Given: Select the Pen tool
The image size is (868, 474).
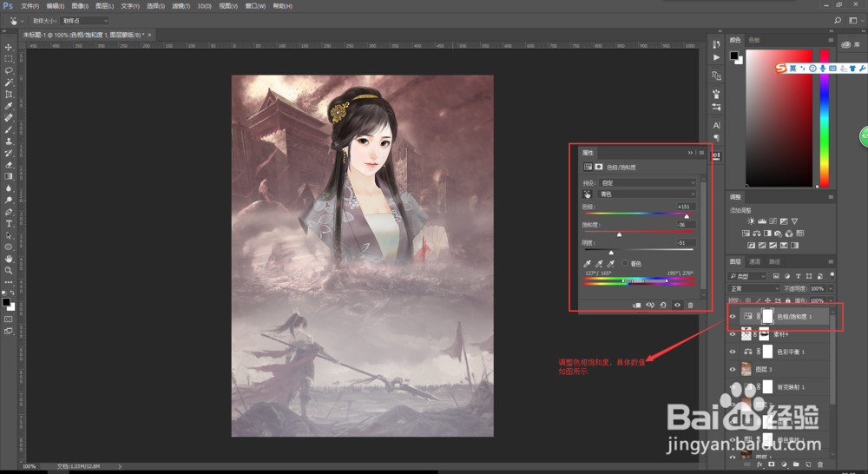Looking at the screenshot, I should [x=9, y=212].
